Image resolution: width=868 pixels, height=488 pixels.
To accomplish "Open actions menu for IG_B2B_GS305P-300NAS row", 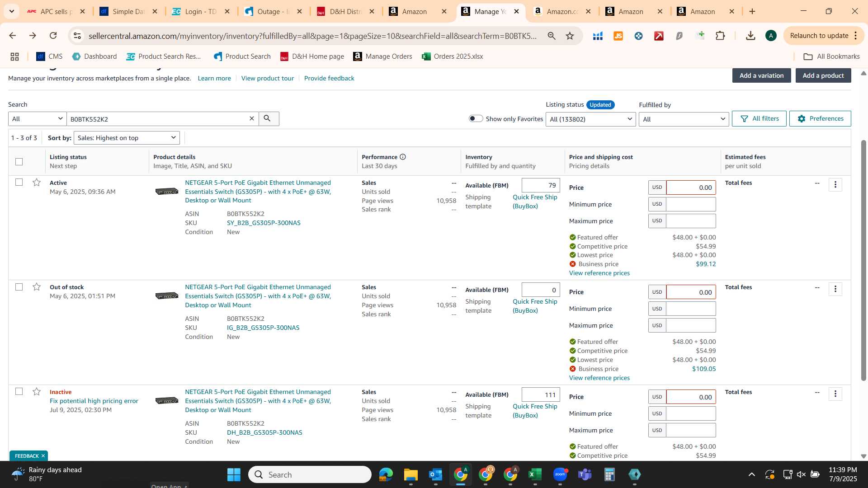I will point(835,289).
